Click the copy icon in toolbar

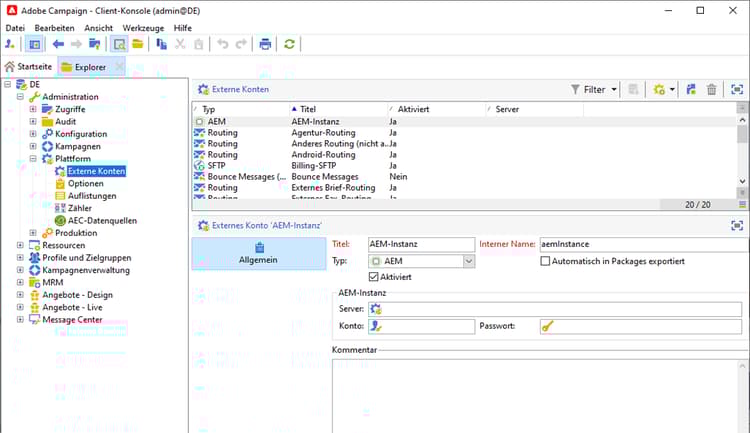[x=162, y=44]
